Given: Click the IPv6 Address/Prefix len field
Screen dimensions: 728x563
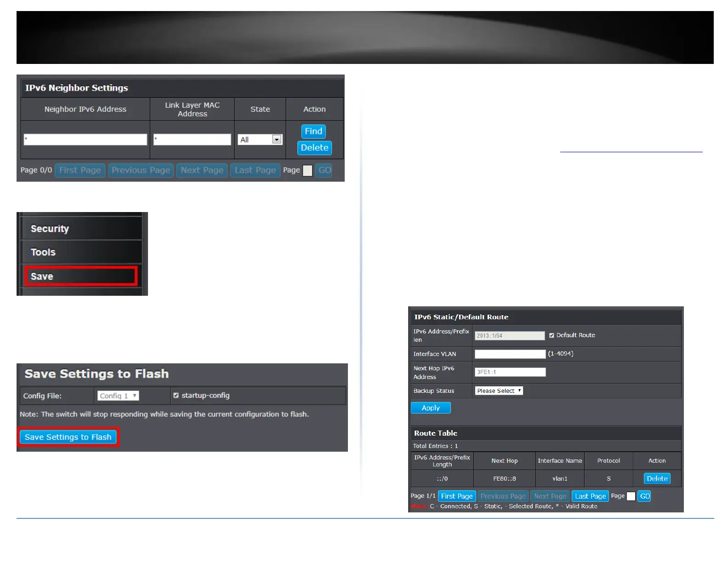Looking at the screenshot, I should (x=510, y=336).
